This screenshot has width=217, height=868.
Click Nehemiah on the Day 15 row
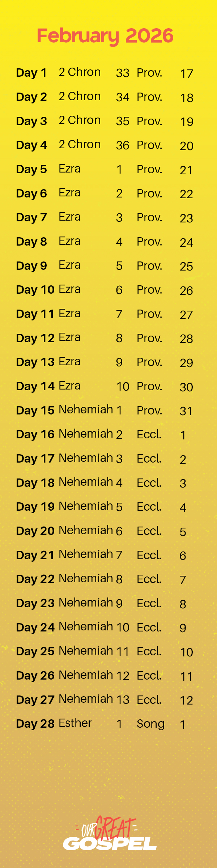point(86,409)
